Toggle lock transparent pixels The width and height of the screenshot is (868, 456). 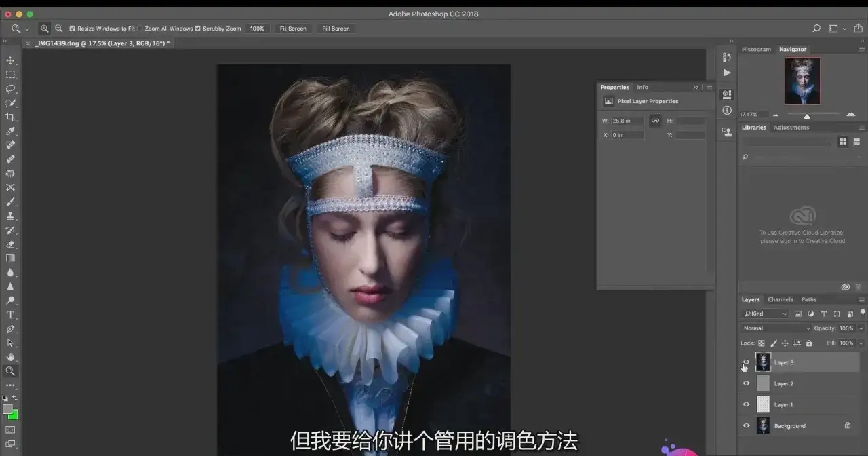(762, 343)
